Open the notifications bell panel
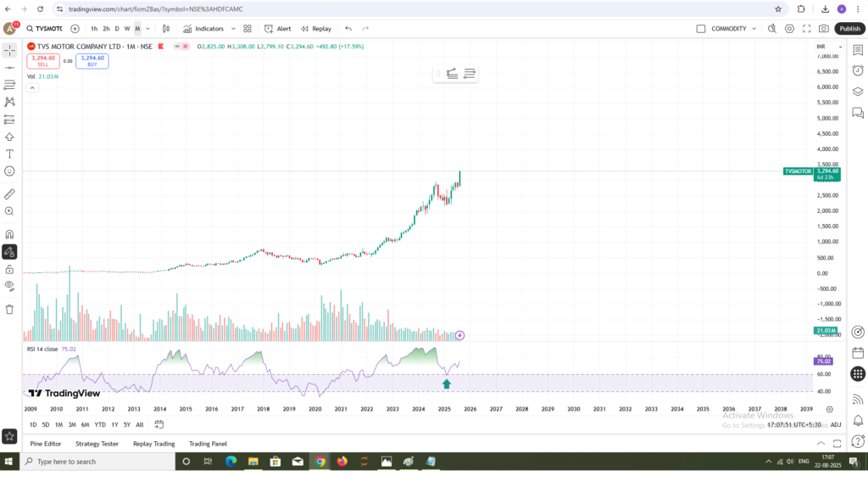The width and height of the screenshot is (868, 504). pyautogui.click(x=858, y=420)
